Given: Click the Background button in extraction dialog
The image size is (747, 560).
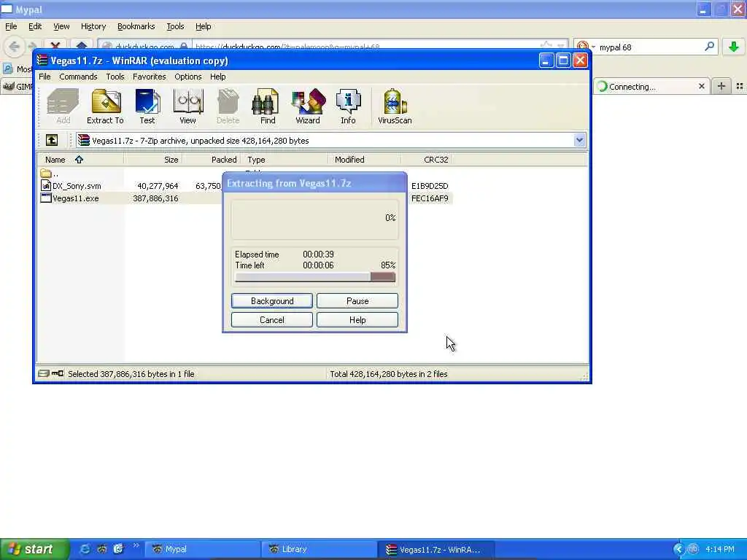Looking at the screenshot, I should [272, 301].
